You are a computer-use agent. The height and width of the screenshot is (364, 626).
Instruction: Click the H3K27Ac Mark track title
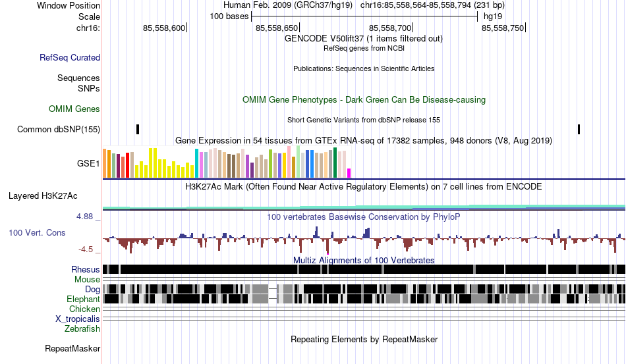(x=364, y=186)
